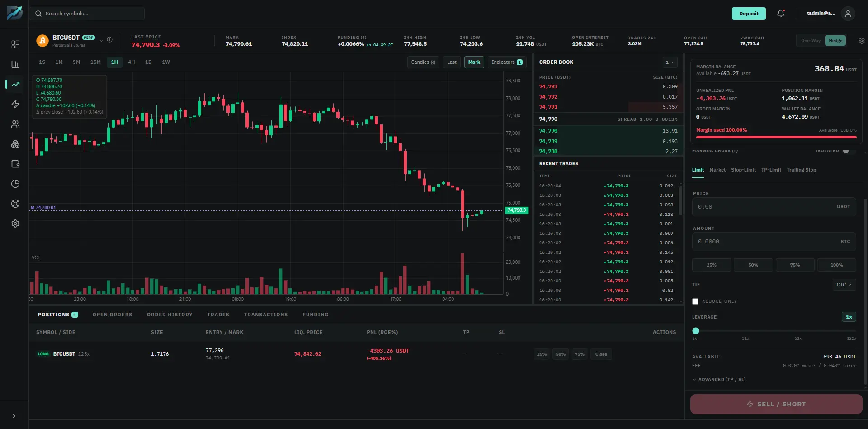Click the leverage slider handle

tap(696, 331)
